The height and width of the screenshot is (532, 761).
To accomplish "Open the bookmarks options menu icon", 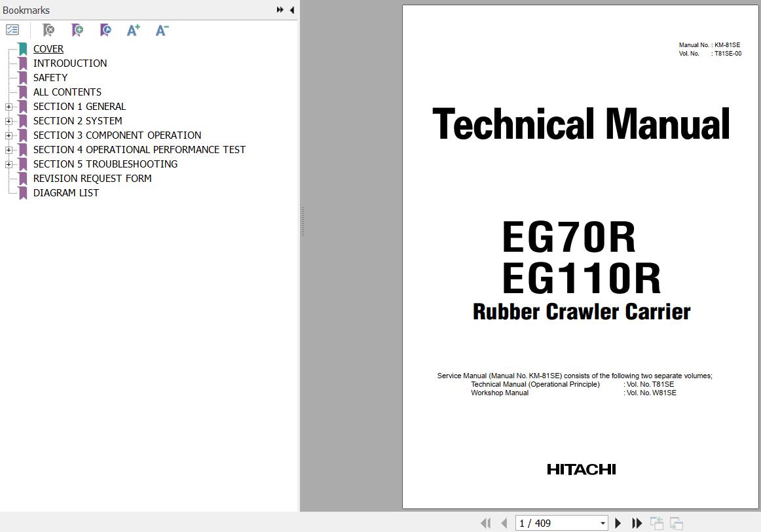I will [12, 30].
